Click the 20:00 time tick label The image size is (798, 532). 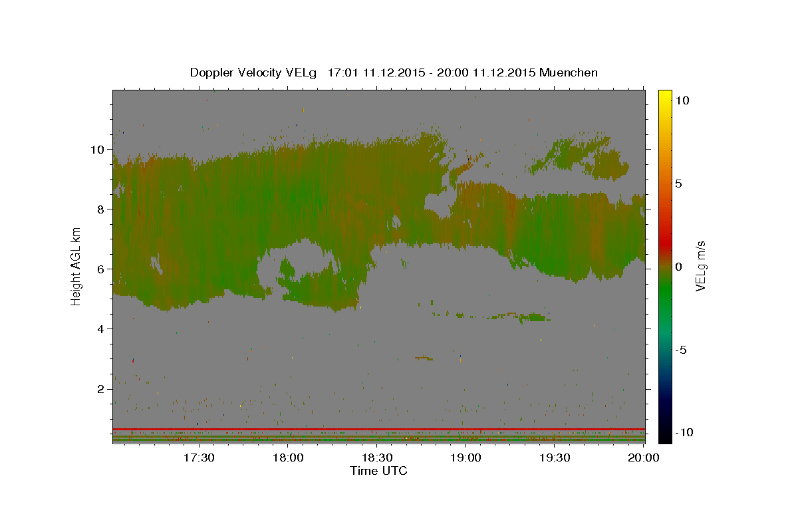coord(644,458)
